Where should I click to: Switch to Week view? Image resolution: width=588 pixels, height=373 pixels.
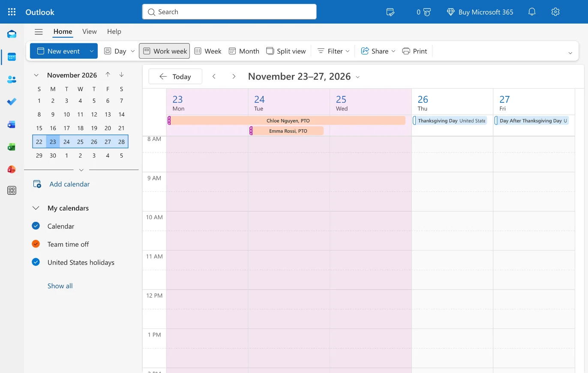[x=208, y=51]
